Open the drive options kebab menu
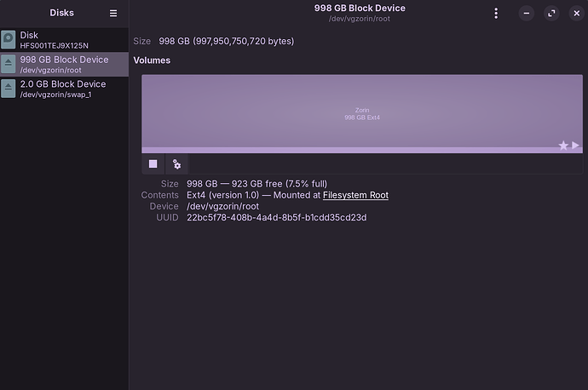The image size is (588, 390). (x=496, y=14)
